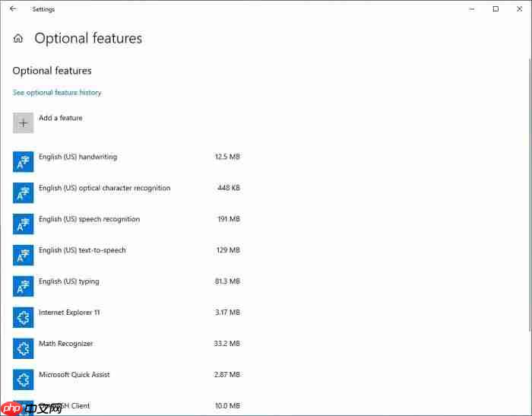Screen dimensions: 532x416
Task: Maximize the Settings window
Action: (x=496, y=9)
